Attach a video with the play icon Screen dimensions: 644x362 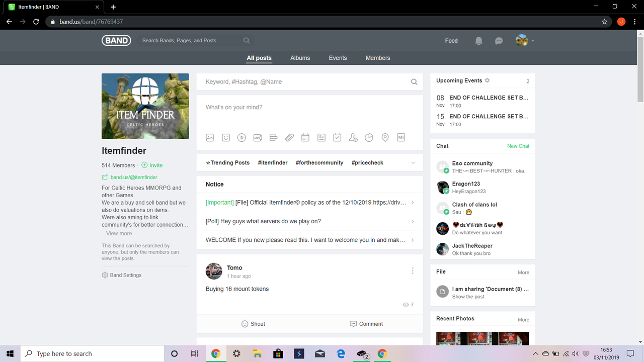pos(242,137)
